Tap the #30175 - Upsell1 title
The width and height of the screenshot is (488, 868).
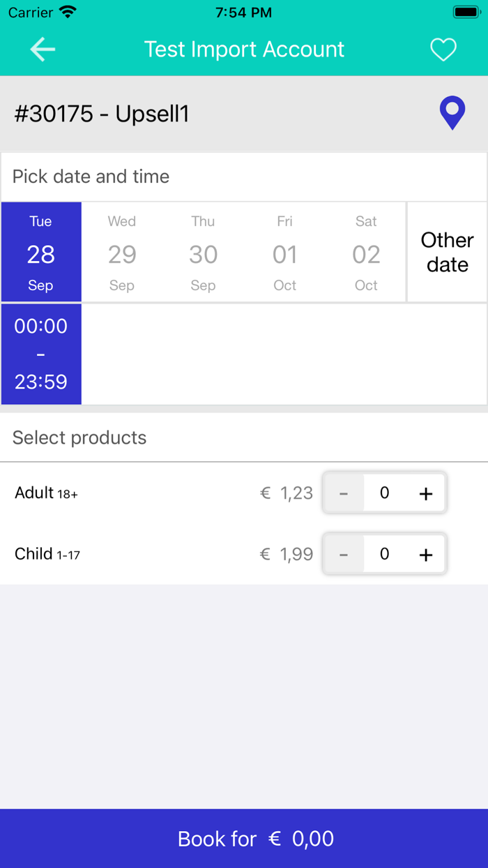(102, 114)
